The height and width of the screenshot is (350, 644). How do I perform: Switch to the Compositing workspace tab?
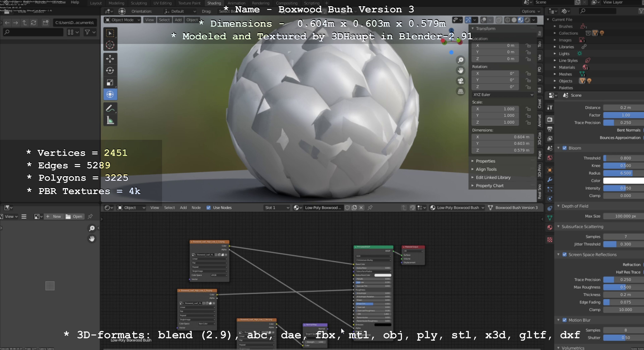click(286, 3)
